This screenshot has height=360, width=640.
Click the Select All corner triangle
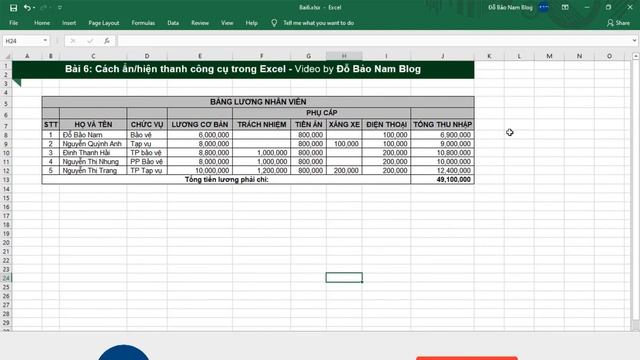click(7, 56)
